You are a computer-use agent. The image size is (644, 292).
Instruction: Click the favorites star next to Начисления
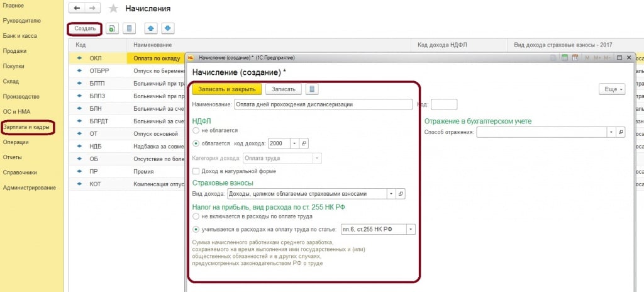(x=113, y=9)
